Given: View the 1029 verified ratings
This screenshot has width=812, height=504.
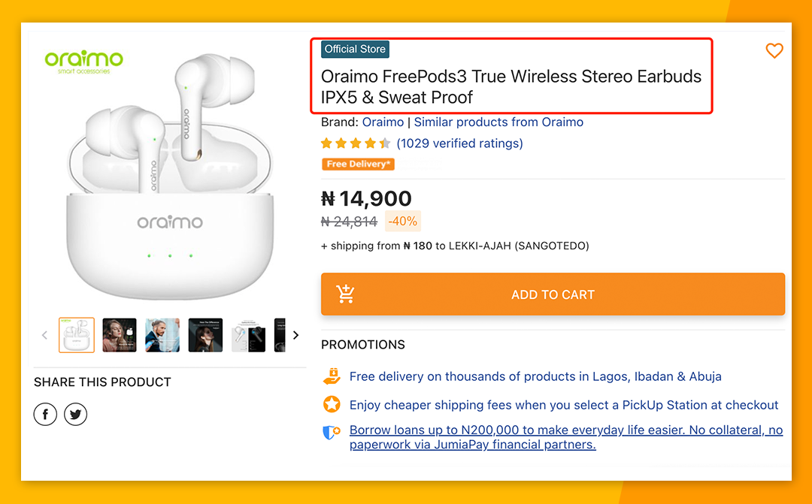Looking at the screenshot, I should click(x=459, y=143).
